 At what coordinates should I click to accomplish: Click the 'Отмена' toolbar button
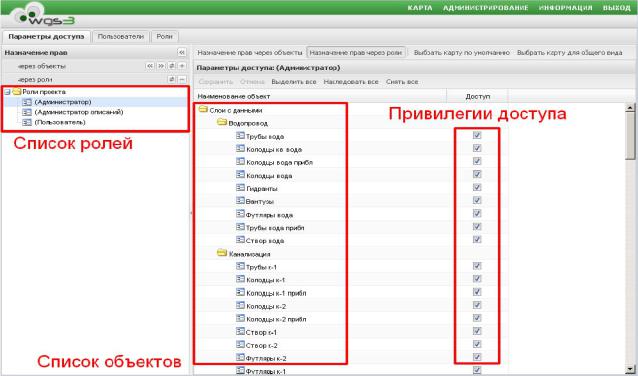click(252, 82)
